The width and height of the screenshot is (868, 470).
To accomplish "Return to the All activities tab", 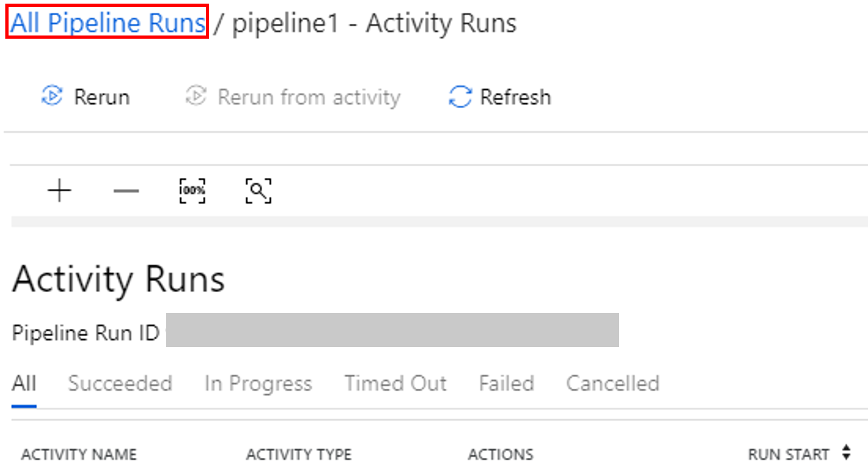I will 23,383.
